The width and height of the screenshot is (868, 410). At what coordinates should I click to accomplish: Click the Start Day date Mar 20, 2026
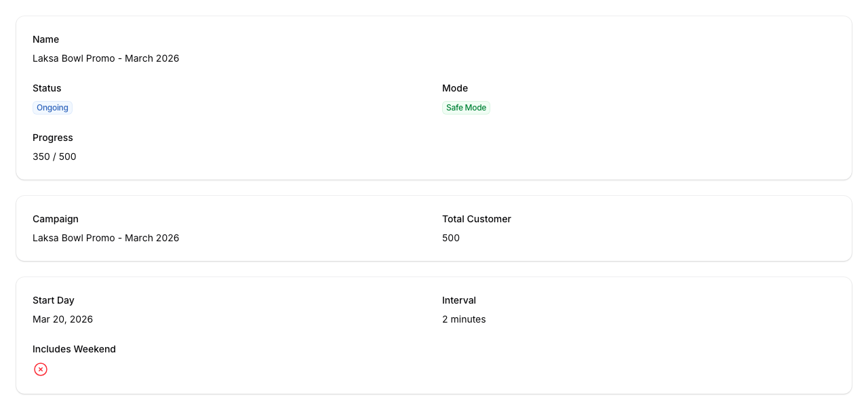point(62,319)
